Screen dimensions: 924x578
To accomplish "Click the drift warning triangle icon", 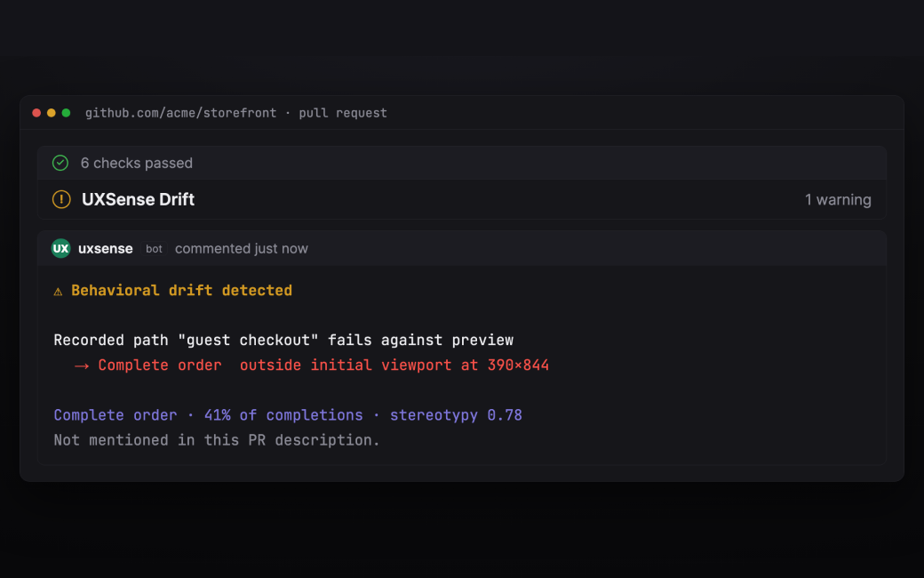I will (58, 292).
